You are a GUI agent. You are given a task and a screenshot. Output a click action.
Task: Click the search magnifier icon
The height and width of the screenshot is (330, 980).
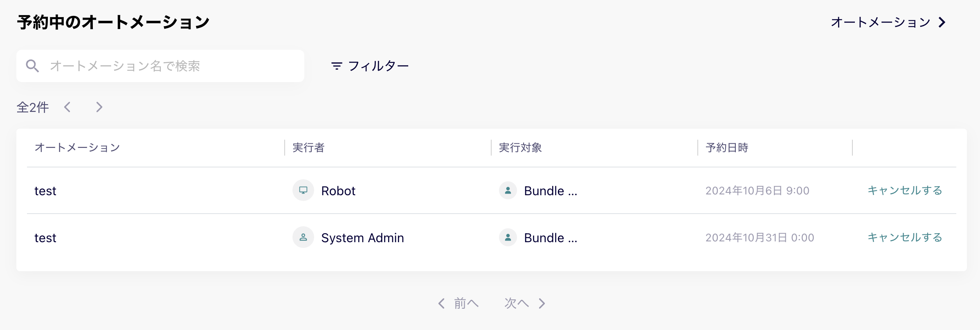coord(32,66)
